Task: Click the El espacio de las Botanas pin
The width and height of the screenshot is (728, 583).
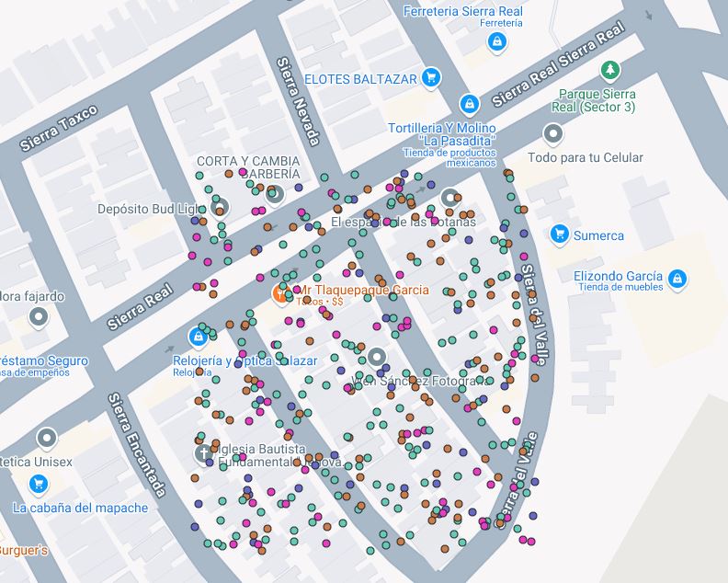Action: (x=449, y=198)
